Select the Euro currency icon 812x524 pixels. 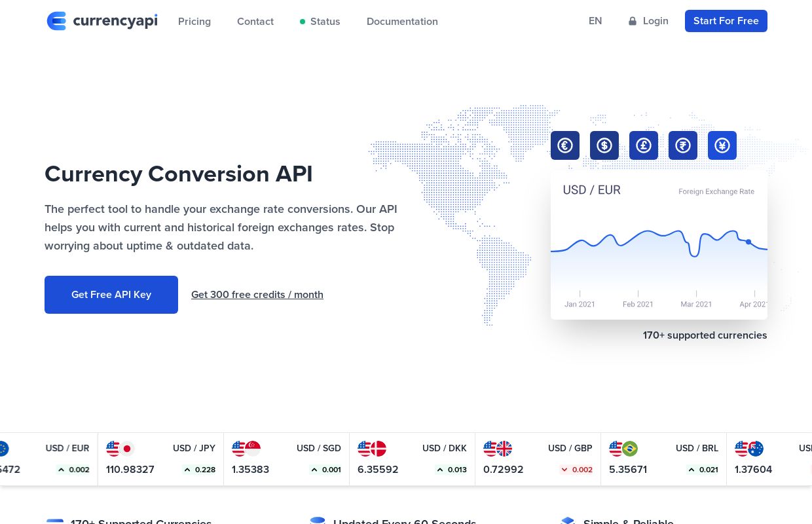click(565, 145)
